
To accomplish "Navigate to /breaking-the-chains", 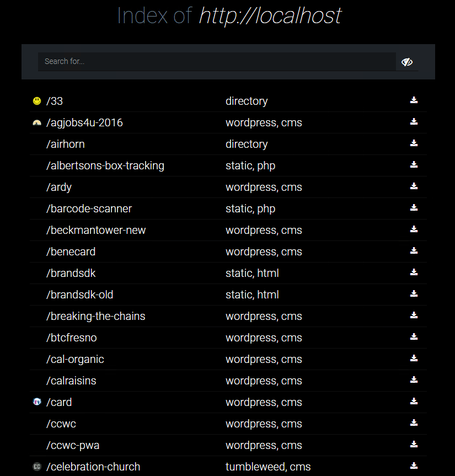I will (x=95, y=316).
